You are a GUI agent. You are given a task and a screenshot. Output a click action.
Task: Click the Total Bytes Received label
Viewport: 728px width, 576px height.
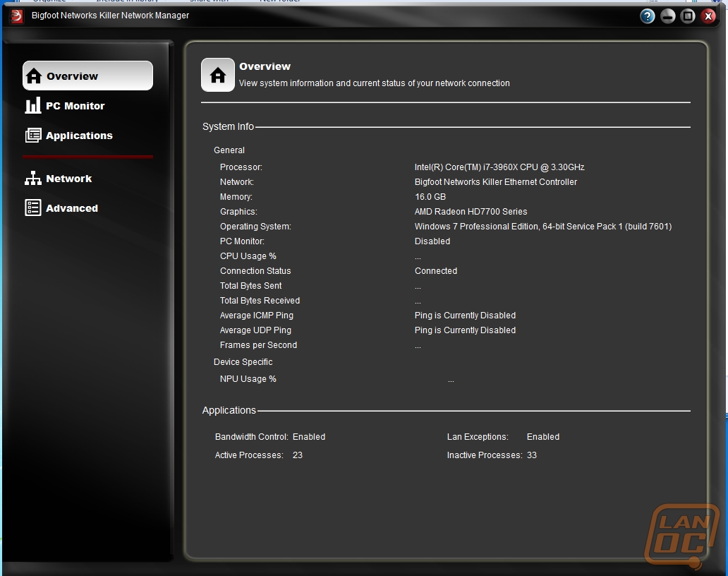(x=260, y=301)
